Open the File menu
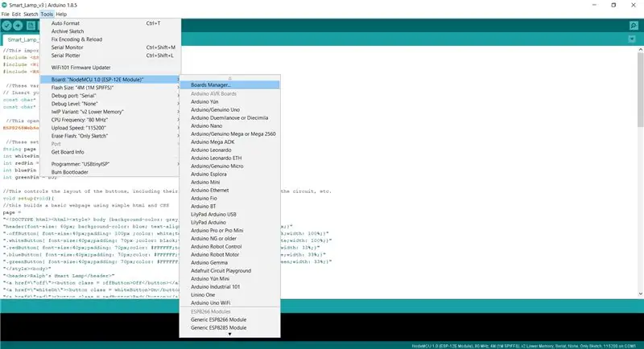Image resolution: width=644 pixels, height=349 pixels. click(6, 14)
